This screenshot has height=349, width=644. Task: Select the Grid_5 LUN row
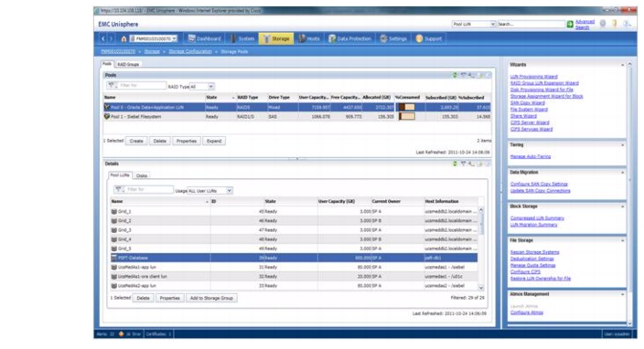[x=294, y=249]
